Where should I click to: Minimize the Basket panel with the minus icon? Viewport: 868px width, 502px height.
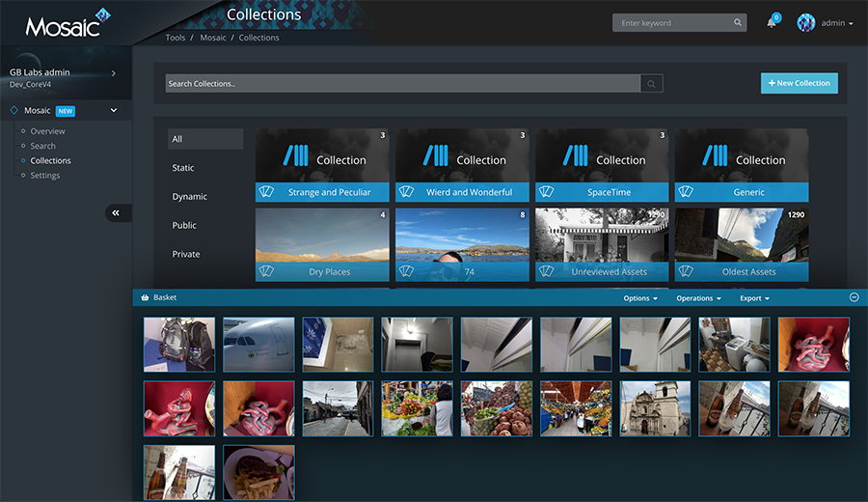pyautogui.click(x=854, y=297)
